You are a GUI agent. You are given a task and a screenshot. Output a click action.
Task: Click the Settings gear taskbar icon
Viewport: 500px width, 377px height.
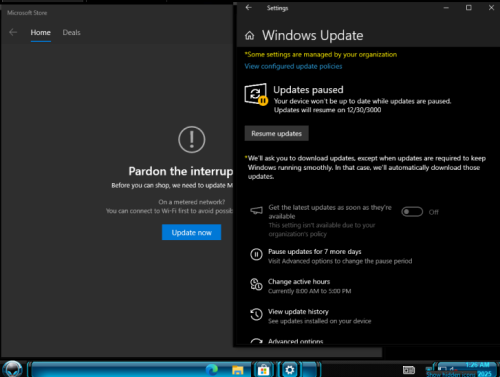(x=290, y=370)
